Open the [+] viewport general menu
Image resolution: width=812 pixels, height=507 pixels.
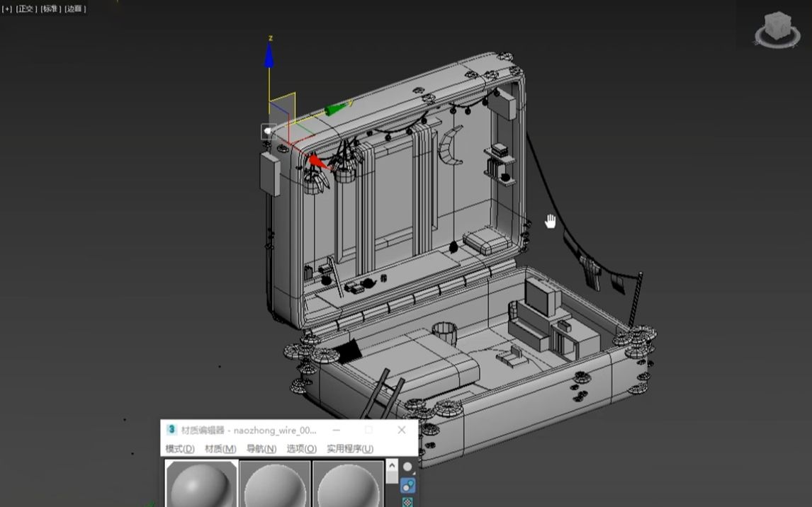click(7, 8)
